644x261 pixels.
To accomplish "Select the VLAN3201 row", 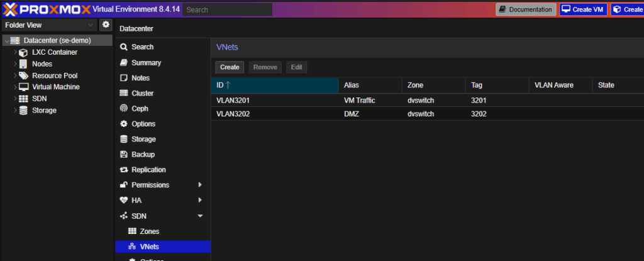I will 428,100.
